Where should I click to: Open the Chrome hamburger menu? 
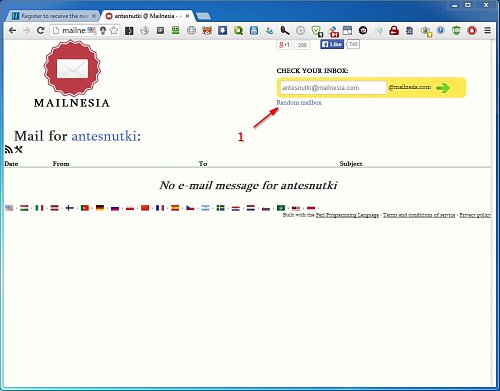(x=487, y=31)
